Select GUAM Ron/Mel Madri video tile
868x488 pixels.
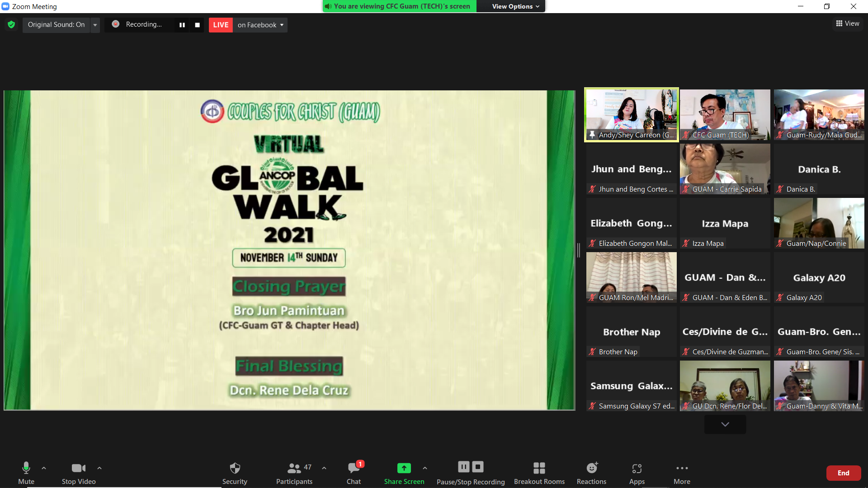[x=631, y=277]
